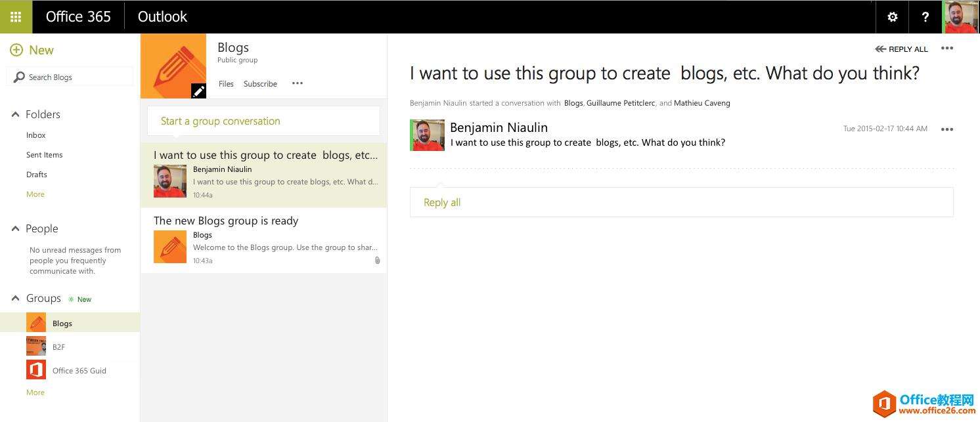The width and height of the screenshot is (980, 422).
Task: Open 'The new Blogs group is ready' conversation
Action: [x=263, y=240]
